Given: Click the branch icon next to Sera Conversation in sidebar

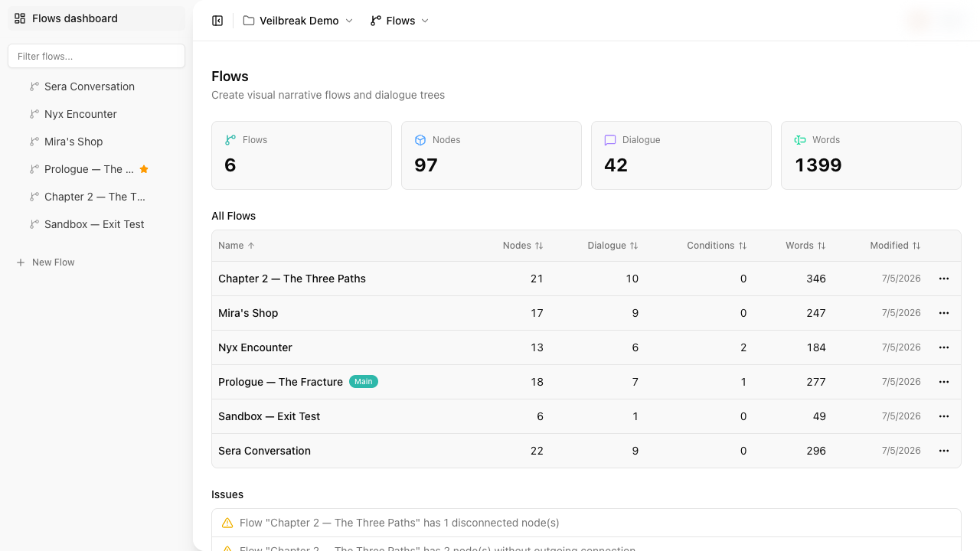Looking at the screenshot, I should pos(34,86).
